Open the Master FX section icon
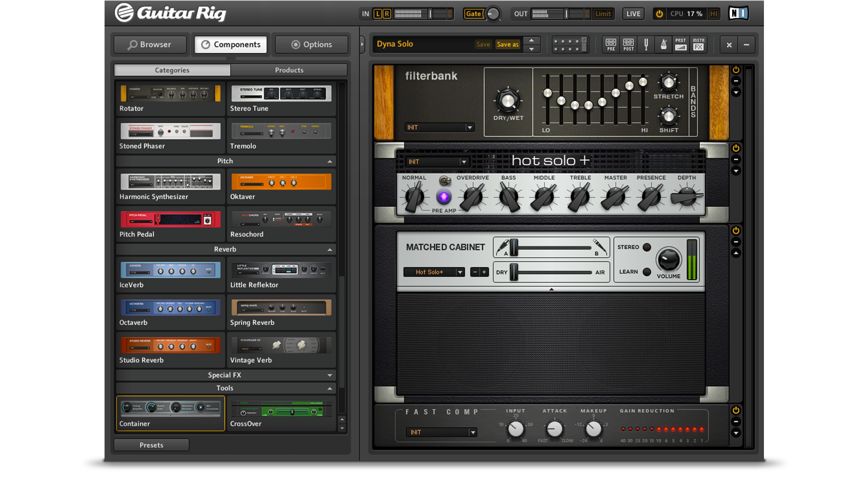This screenshot has height=495, width=868. tap(699, 44)
